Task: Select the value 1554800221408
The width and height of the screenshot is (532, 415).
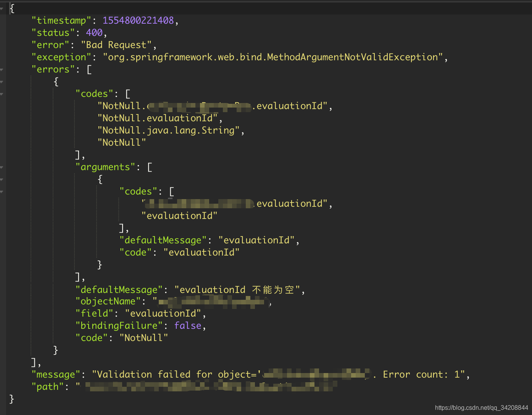Action: pos(138,21)
